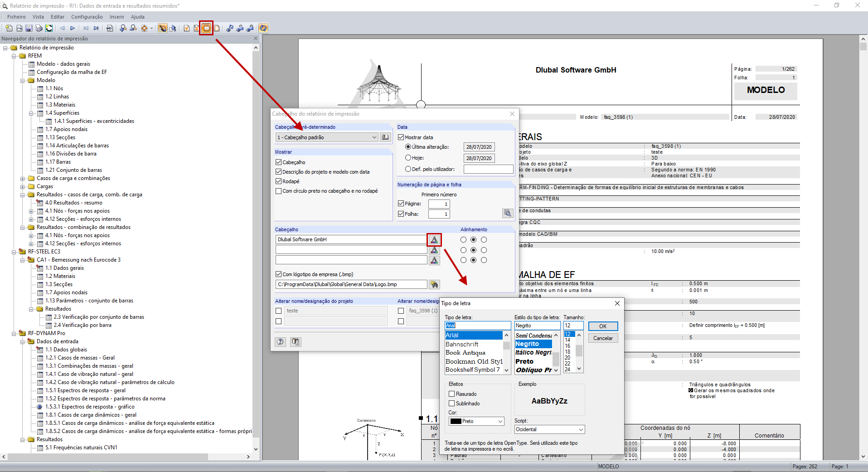The height and width of the screenshot is (472, 868).
Task: Open Cabeçalho padrão preset dropdown
Action: [326, 137]
